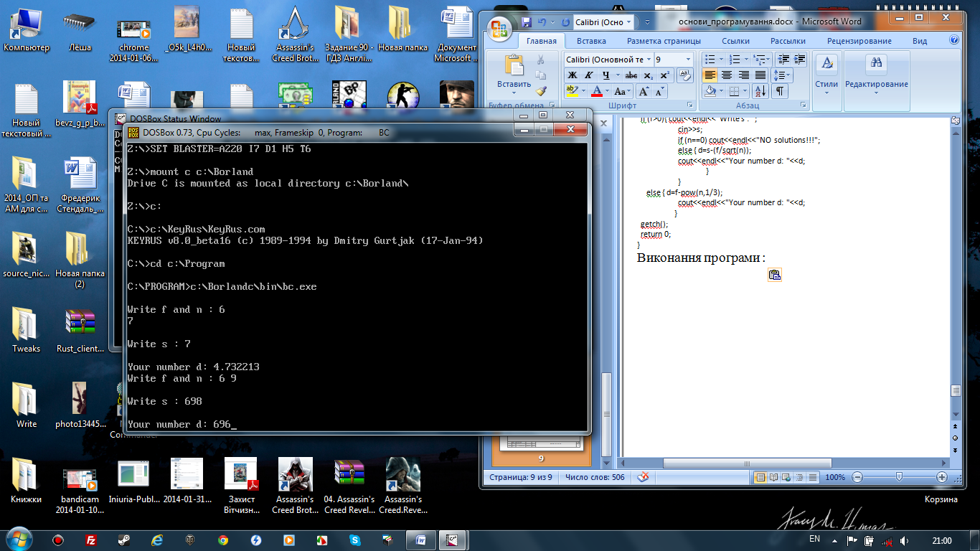Click the EN language indicator in tray
980x551 pixels.
pos(814,539)
